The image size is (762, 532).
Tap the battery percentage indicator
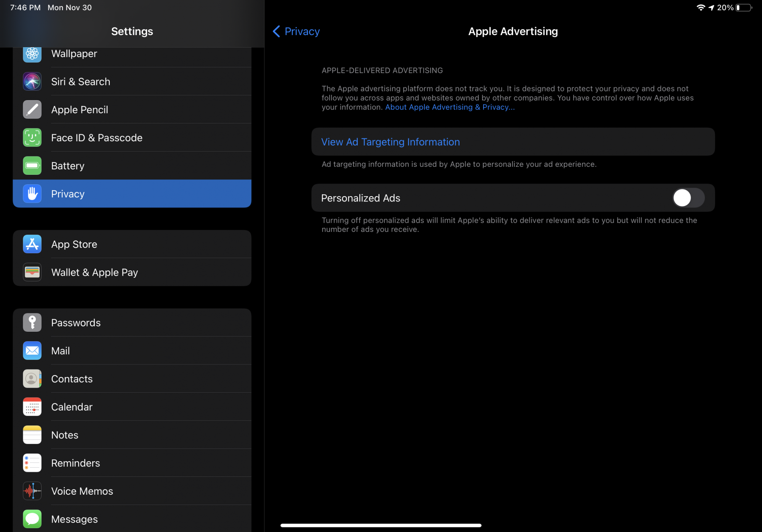coord(725,8)
